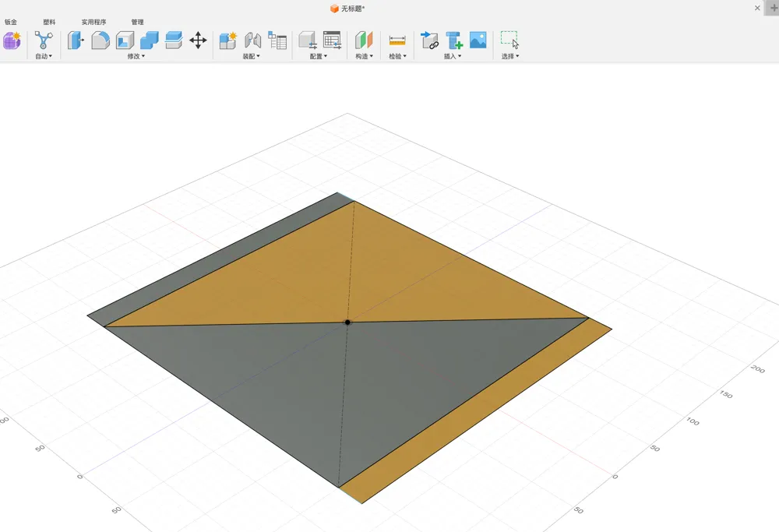Click the plus button for new document

click(x=774, y=8)
